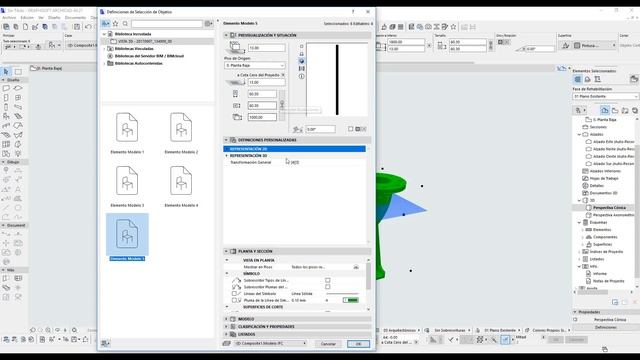
Task: Click the chain link dimensions icon
Action: pyautogui.click(x=282, y=104)
